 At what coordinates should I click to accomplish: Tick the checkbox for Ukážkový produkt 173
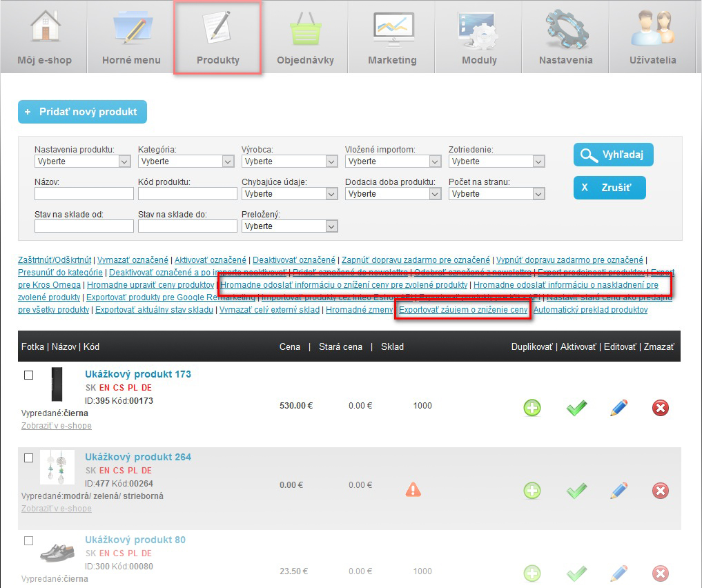pyautogui.click(x=28, y=375)
